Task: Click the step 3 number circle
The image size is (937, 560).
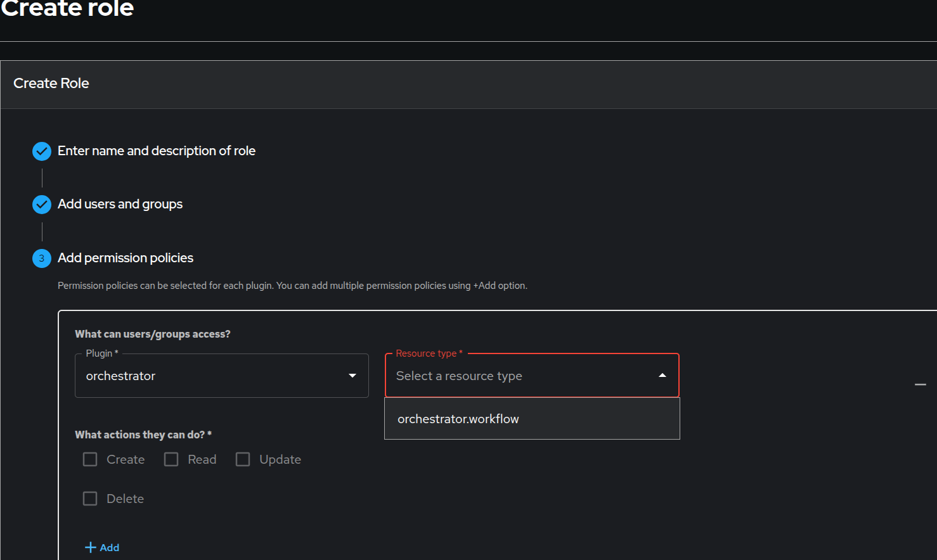Action: point(42,258)
